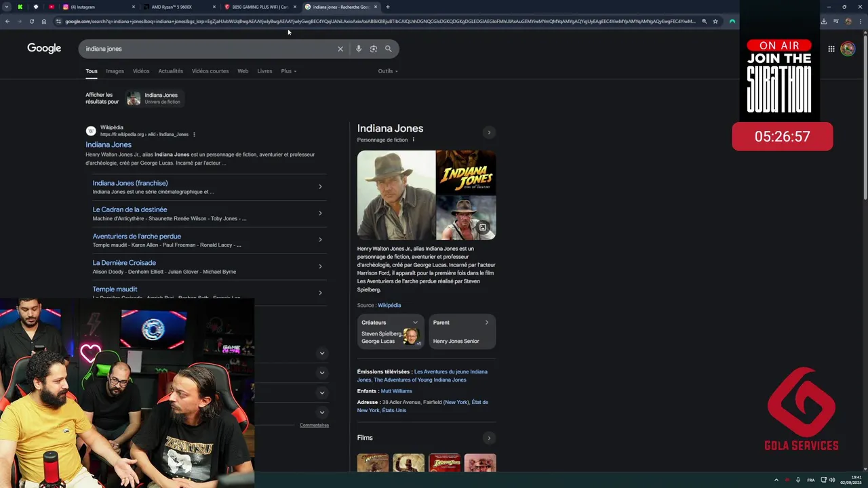
Task: Open the taskbar volume control
Action: 831,480
